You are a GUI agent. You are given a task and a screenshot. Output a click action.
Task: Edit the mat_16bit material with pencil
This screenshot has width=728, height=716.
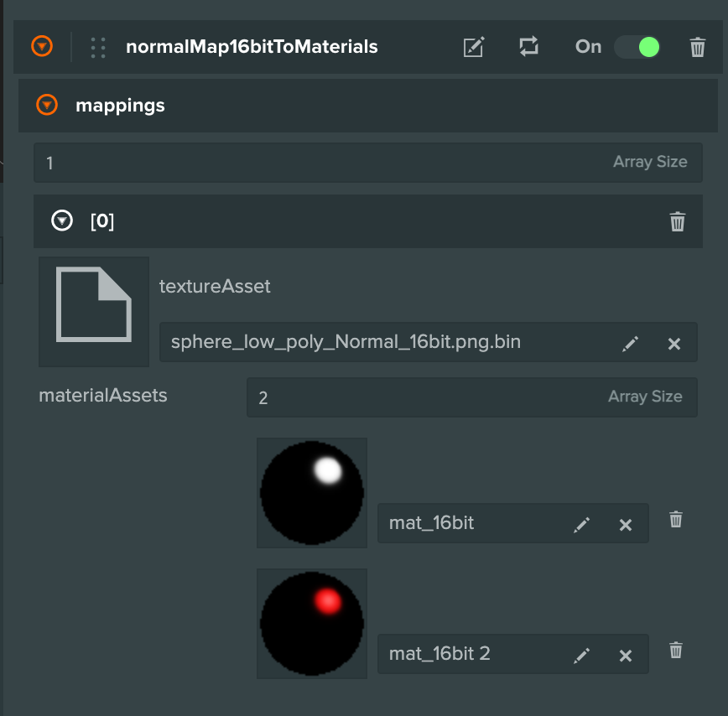[x=582, y=524]
